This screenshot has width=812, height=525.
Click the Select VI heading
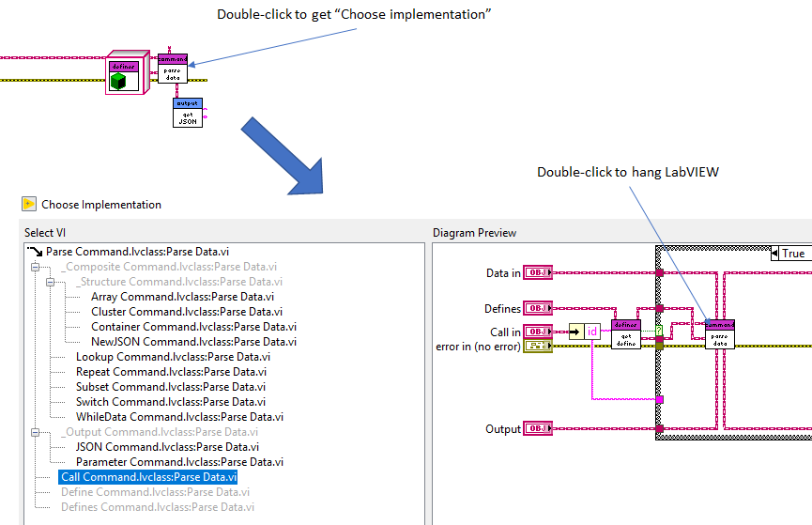(x=45, y=233)
